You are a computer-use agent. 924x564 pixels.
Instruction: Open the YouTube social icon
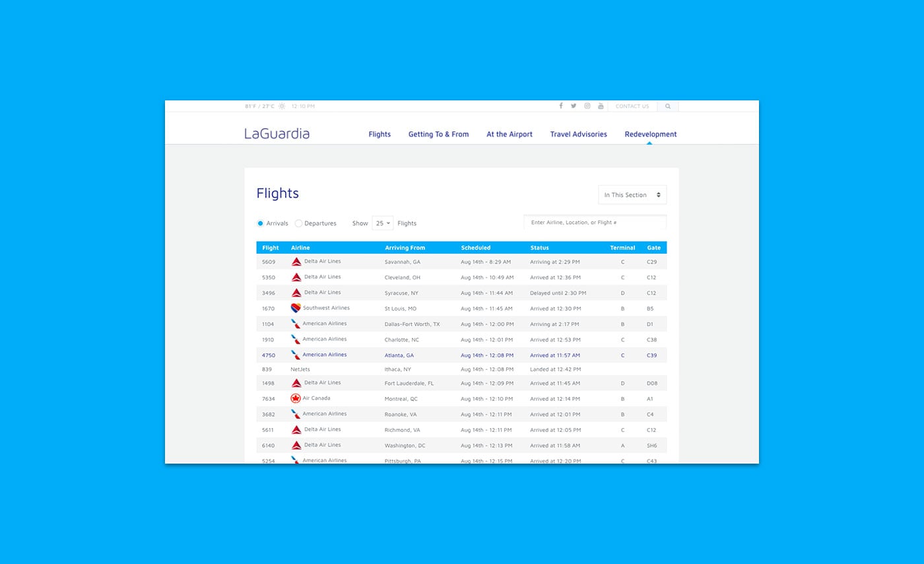pos(601,106)
